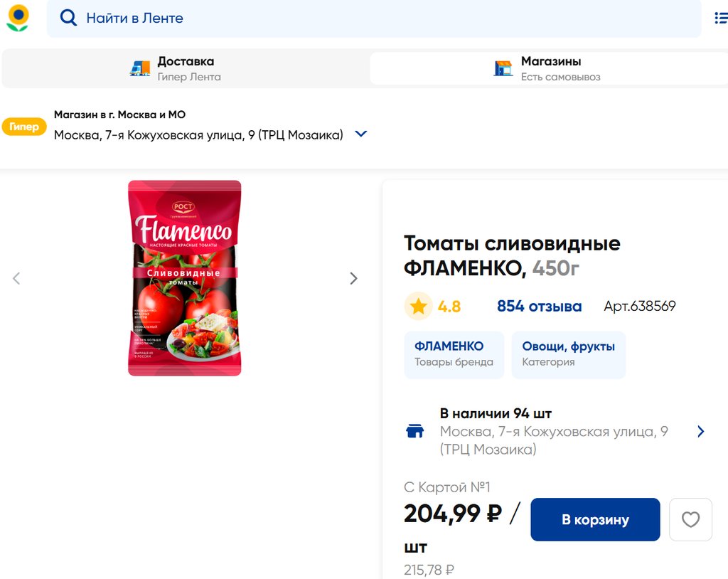Click the Найти в Ленте search field
The image size is (728, 579).
point(384,18)
